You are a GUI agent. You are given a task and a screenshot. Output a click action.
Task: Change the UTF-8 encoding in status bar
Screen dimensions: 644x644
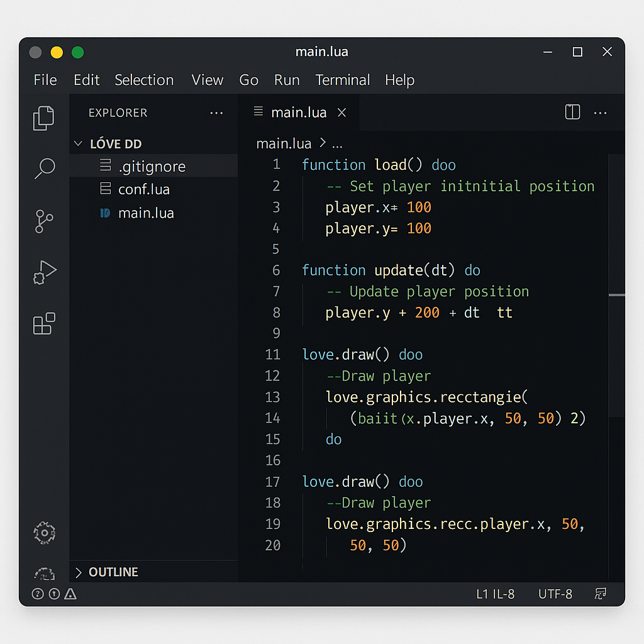(555, 593)
